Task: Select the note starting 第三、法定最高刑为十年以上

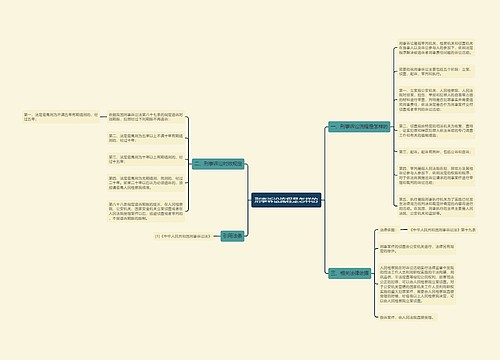Action: pos(146,159)
